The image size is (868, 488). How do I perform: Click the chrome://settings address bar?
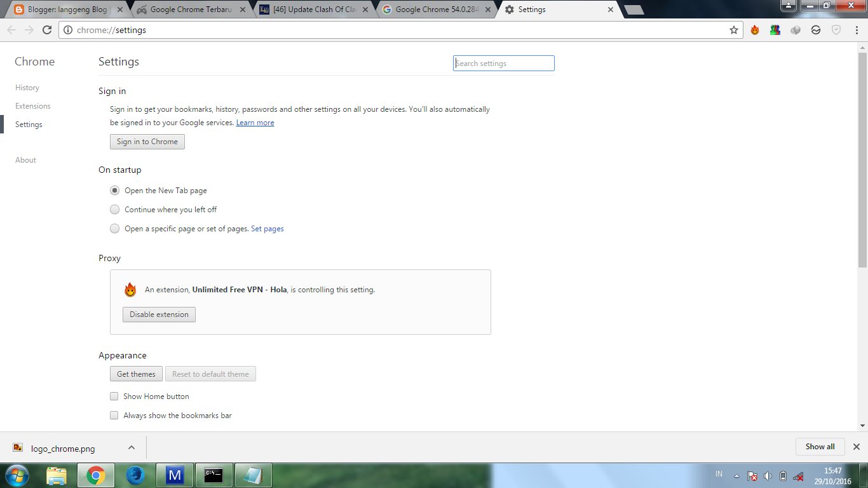pos(400,30)
